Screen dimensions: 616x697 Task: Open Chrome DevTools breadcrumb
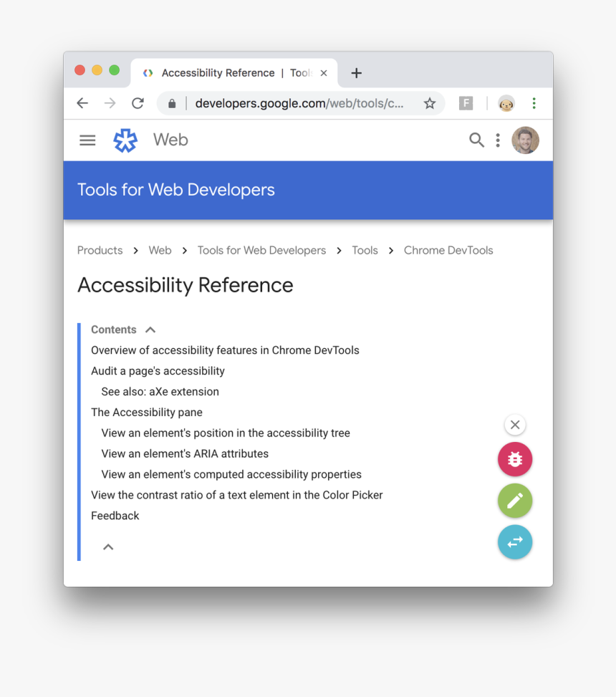(x=448, y=250)
